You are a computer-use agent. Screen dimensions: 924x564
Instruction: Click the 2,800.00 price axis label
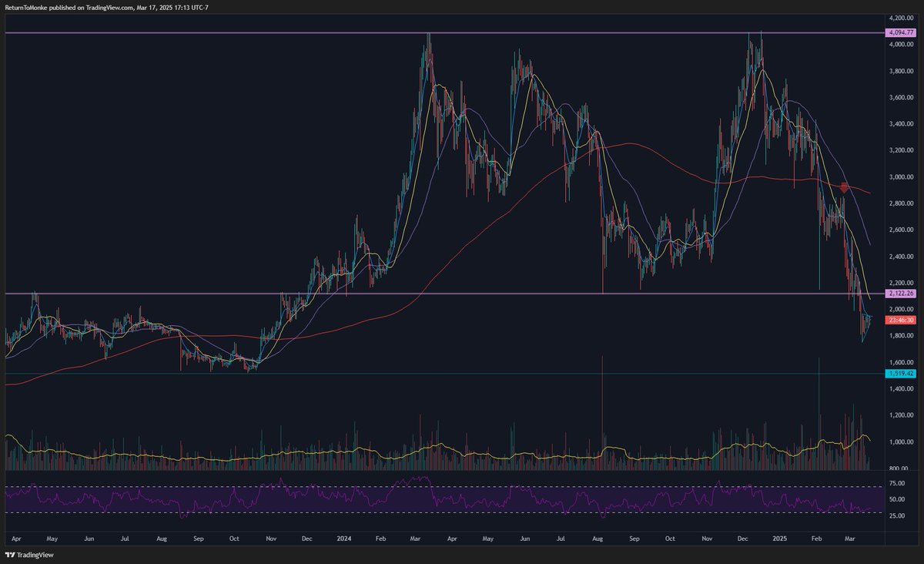click(x=900, y=203)
